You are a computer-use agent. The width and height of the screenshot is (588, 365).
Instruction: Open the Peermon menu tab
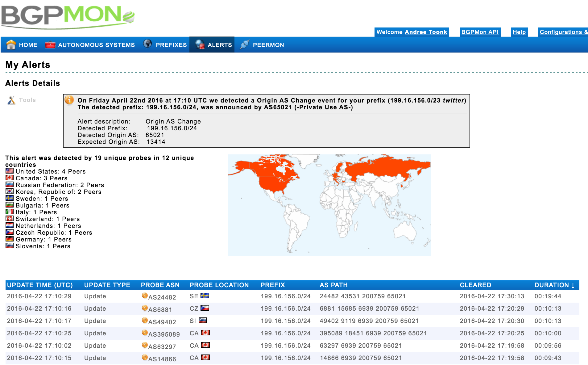[x=268, y=45]
